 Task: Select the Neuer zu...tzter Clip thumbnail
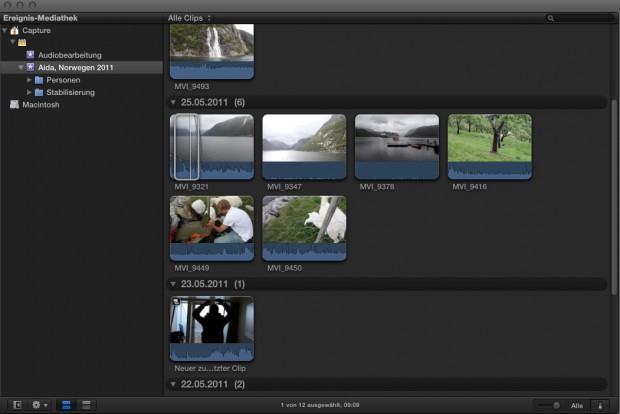tap(212, 329)
